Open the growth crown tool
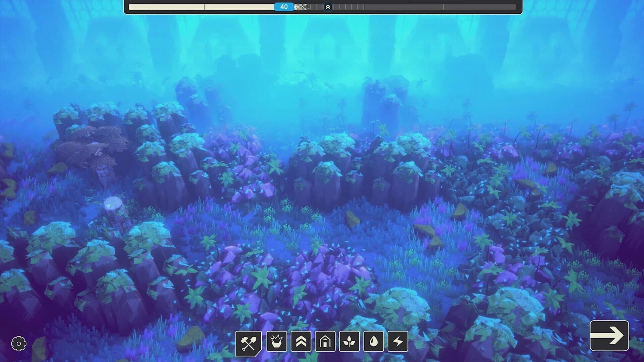 pos(277,342)
